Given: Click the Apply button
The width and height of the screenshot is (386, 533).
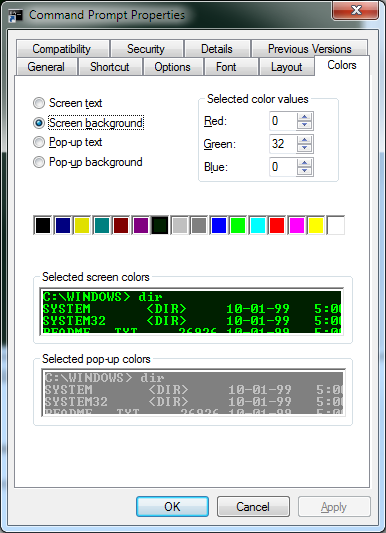Looking at the screenshot, I should tap(334, 507).
